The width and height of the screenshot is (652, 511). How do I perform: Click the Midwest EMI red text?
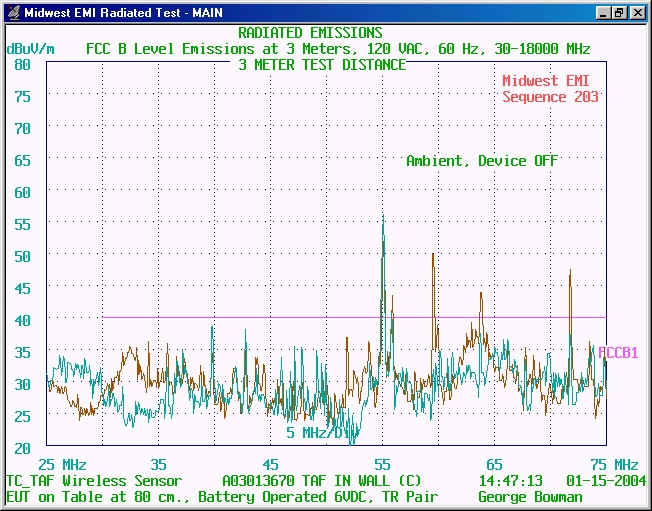550,81
